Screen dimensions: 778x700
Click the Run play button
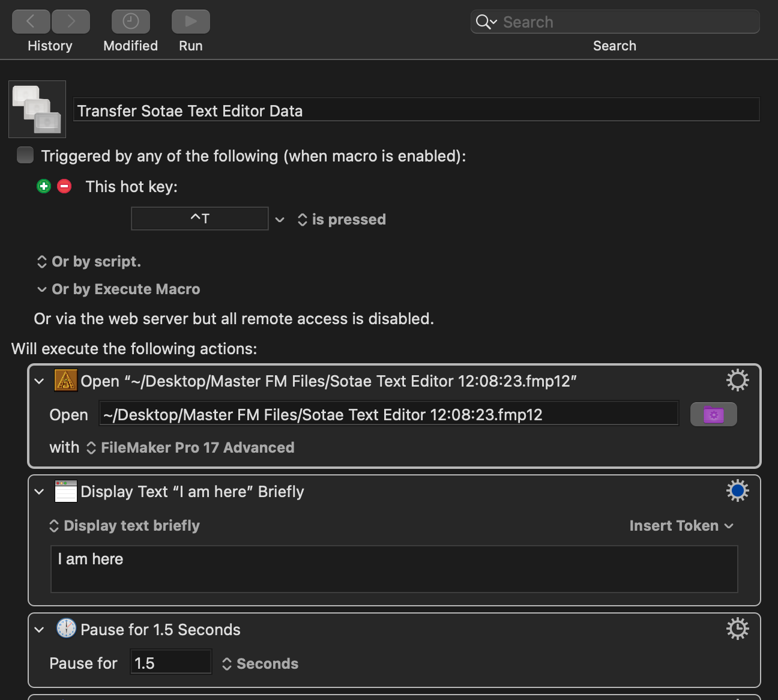(x=190, y=22)
